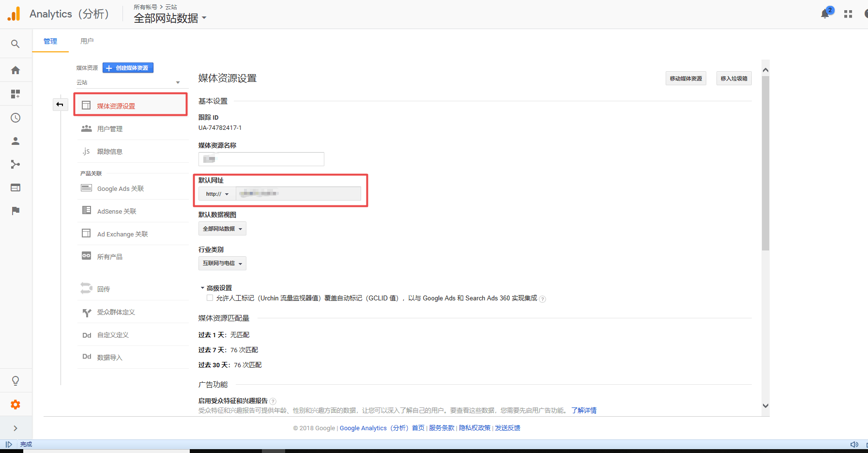Viewport: 868px width, 453px height.
Task: Open the Google apps launcher grid
Action: point(848,14)
